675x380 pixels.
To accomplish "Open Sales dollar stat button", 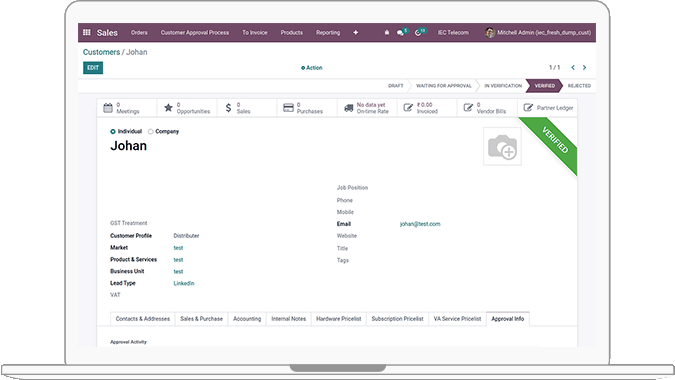I will [247, 108].
